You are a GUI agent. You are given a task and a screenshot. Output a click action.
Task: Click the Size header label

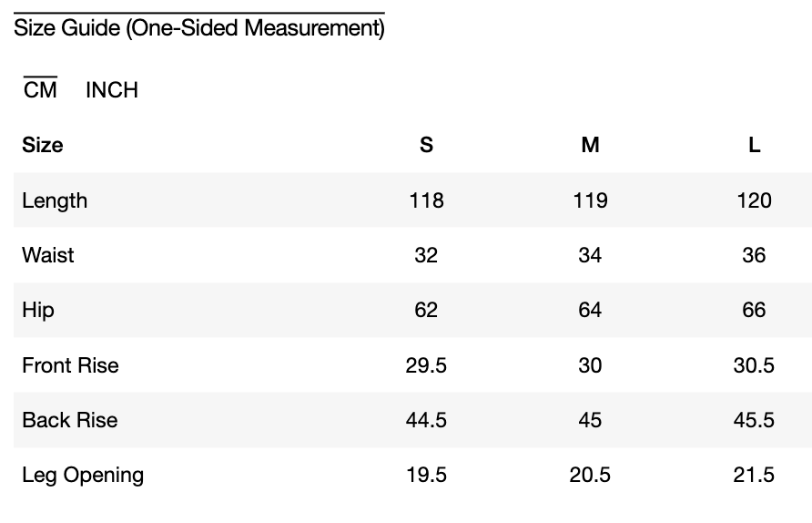[x=43, y=146]
